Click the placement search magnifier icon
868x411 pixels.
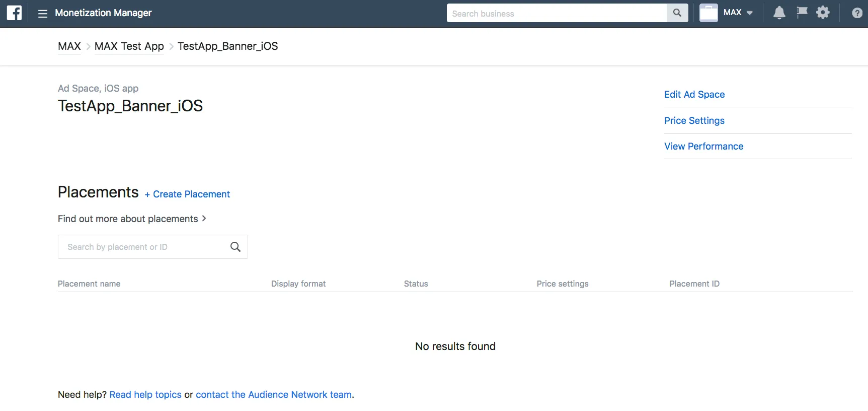click(x=235, y=247)
